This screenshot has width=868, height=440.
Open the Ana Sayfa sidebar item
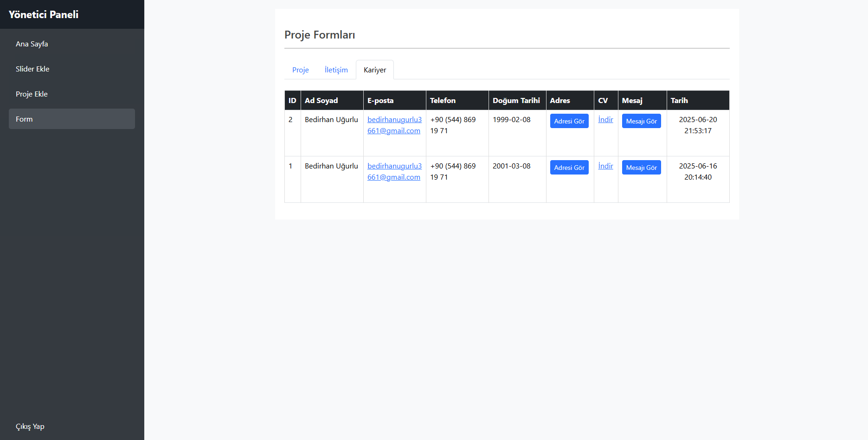click(32, 44)
